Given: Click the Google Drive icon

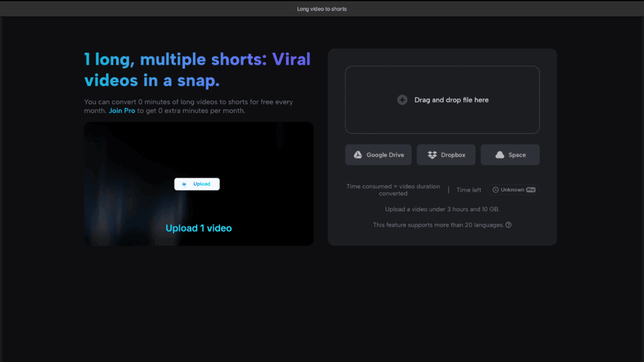Looking at the screenshot, I should pos(358,155).
